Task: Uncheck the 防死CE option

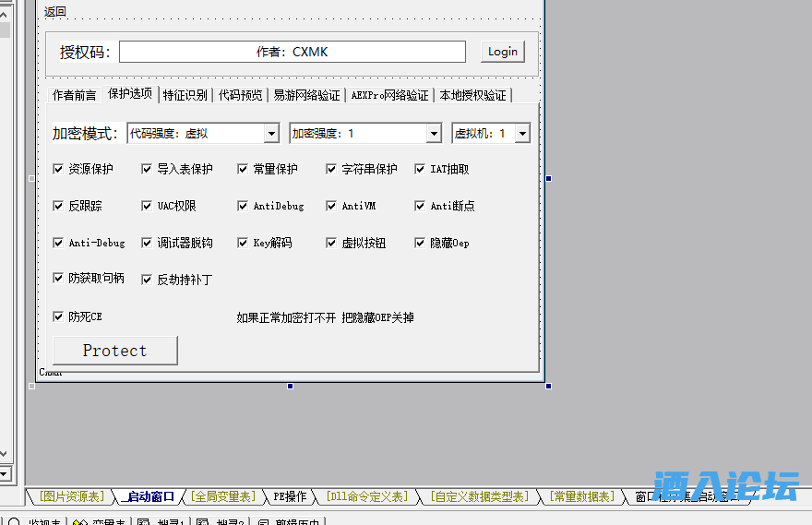Action: (58, 316)
